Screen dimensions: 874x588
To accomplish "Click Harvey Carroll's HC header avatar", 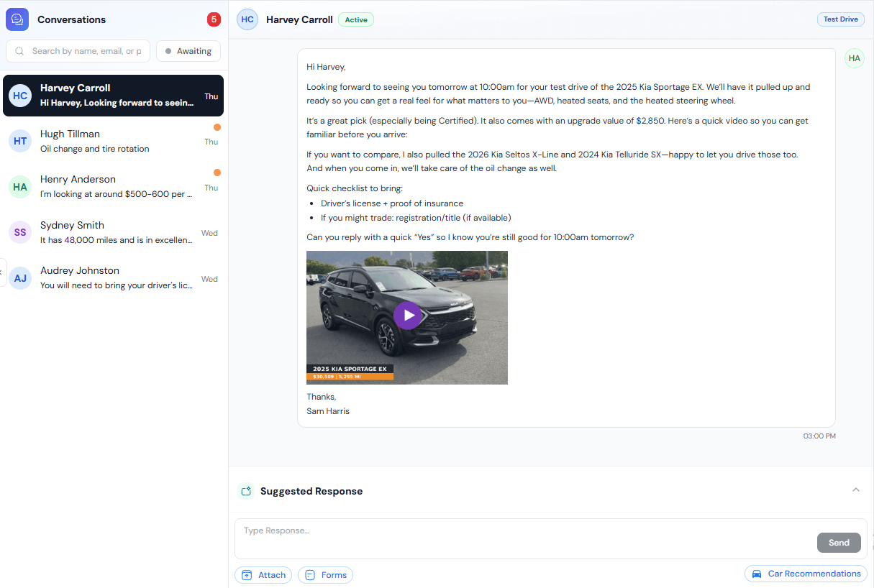I will (247, 19).
